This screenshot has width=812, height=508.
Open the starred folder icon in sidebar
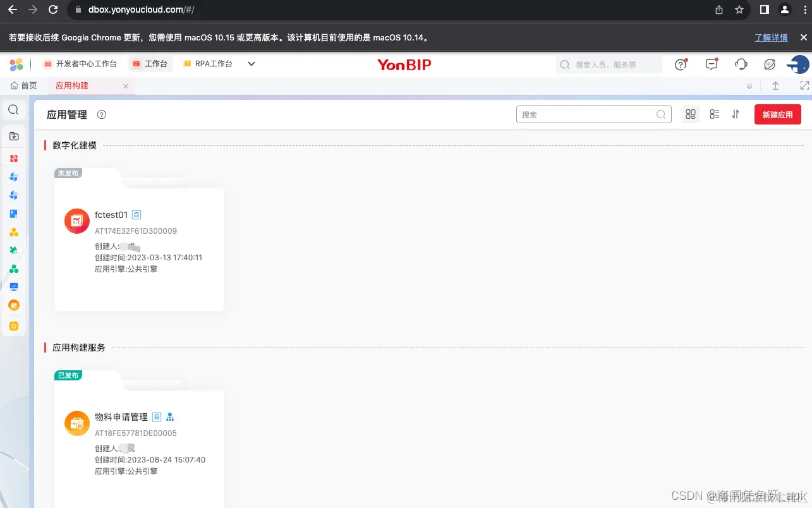pos(14,136)
